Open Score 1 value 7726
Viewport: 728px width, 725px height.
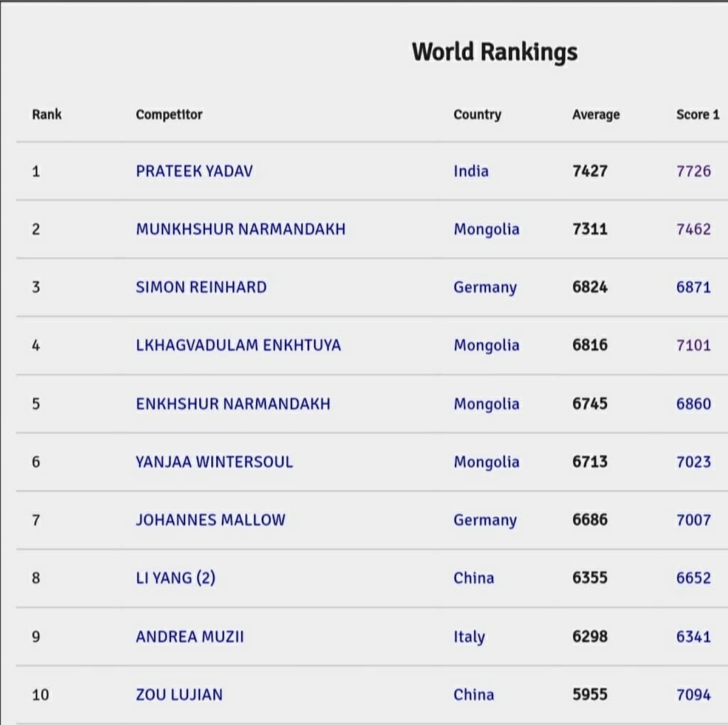693,171
